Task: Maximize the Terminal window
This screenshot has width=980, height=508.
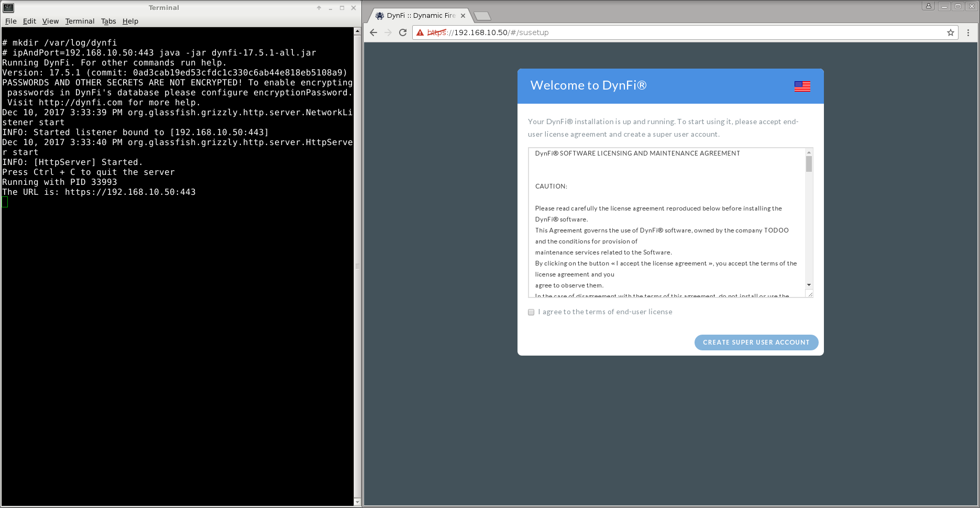Action: pyautogui.click(x=342, y=8)
